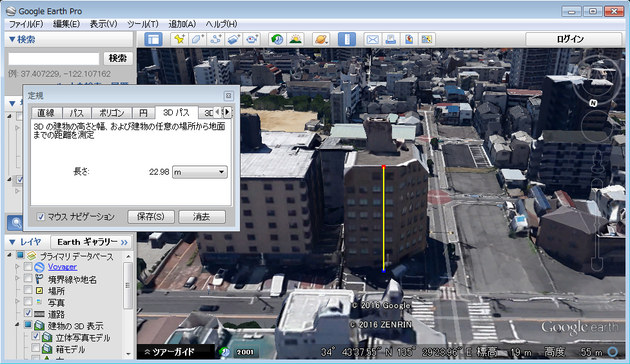Toggle the マウス ナビゲーション checkbox
Viewport: 630px width, 364px height.
41,216
